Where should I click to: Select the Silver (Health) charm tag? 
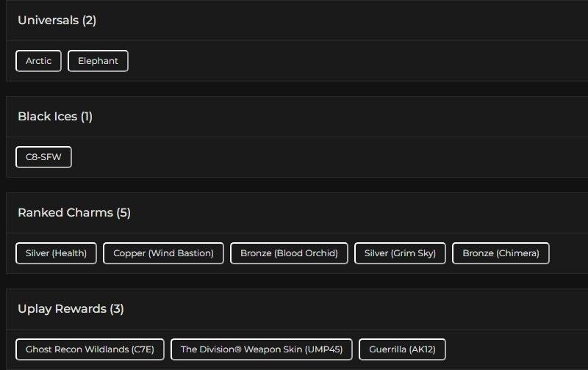(x=56, y=253)
